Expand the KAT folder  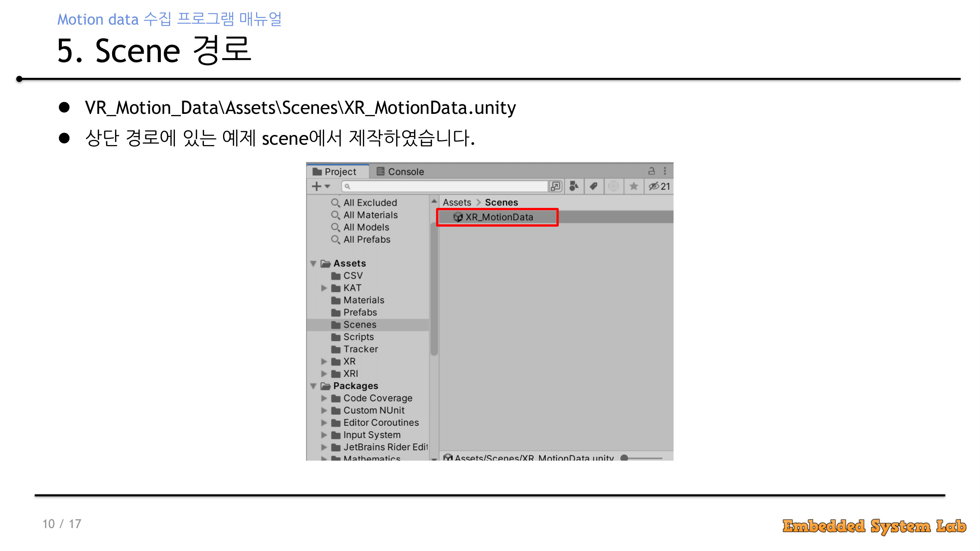pos(324,288)
